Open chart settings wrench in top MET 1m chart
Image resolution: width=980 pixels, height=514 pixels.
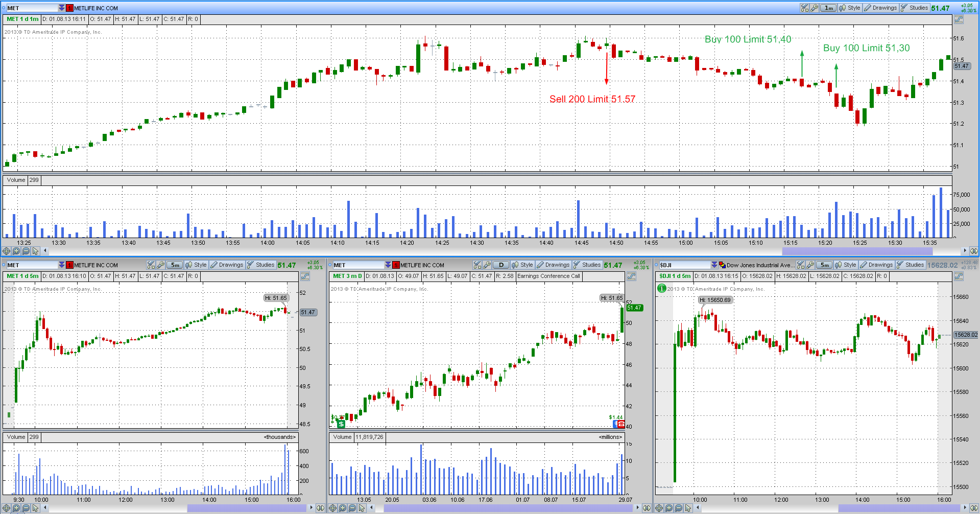click(814, 8)
